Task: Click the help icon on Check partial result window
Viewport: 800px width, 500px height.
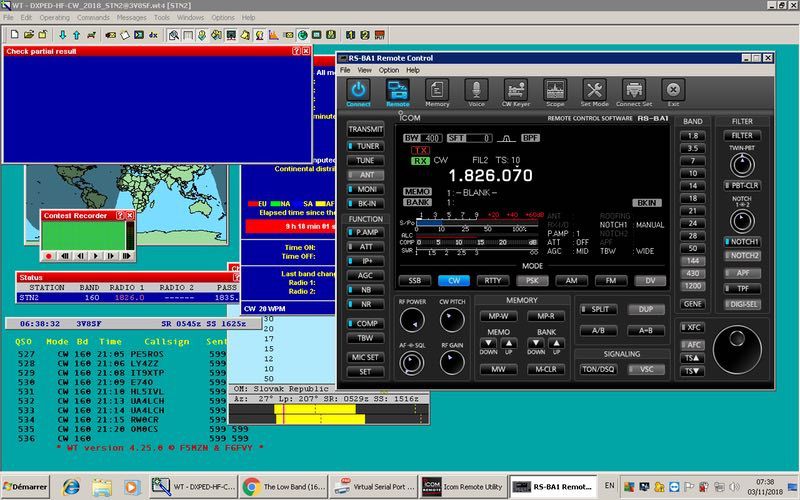Action: click(x=296, y=51)
